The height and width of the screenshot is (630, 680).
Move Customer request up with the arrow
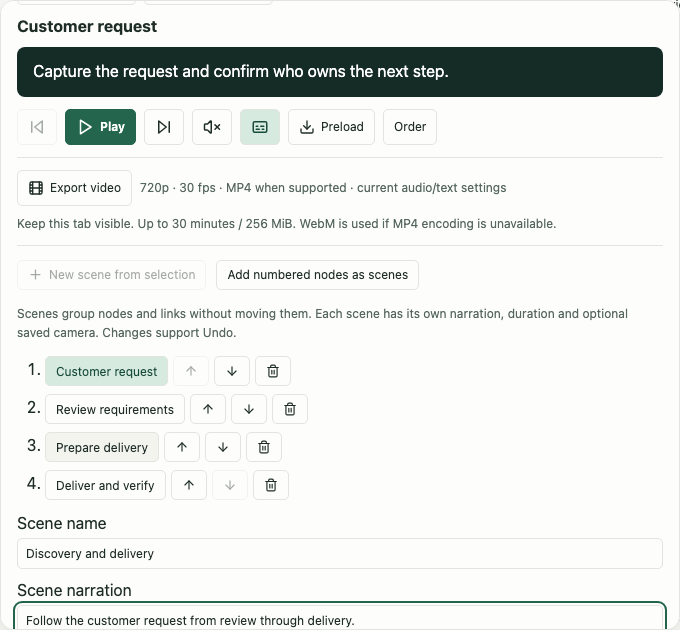[191, 371]
